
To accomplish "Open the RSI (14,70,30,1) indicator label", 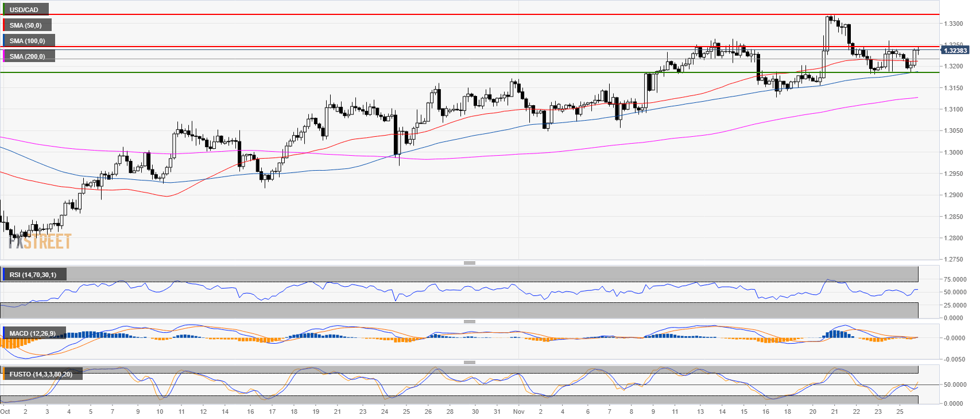I will tap(33, 275).
